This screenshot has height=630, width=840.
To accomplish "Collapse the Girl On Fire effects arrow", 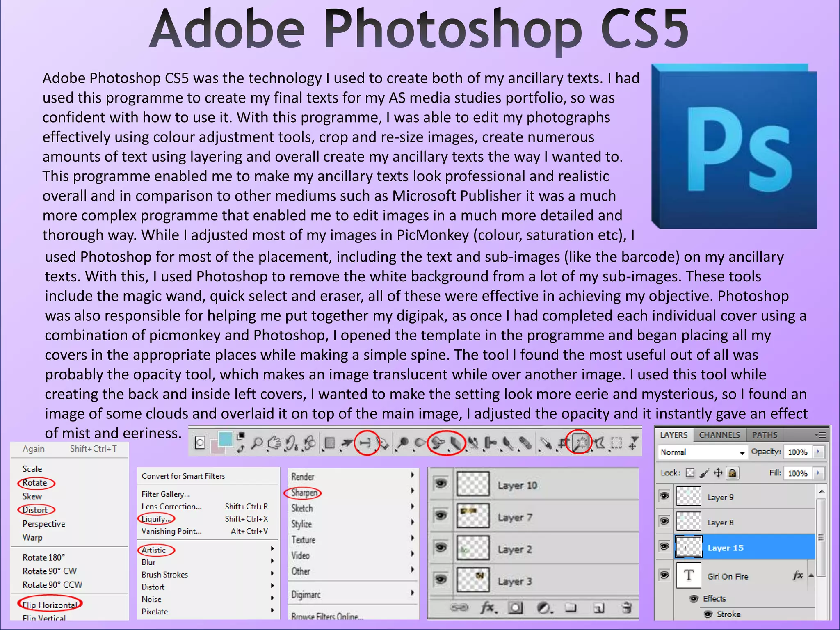I will [811, 575].
